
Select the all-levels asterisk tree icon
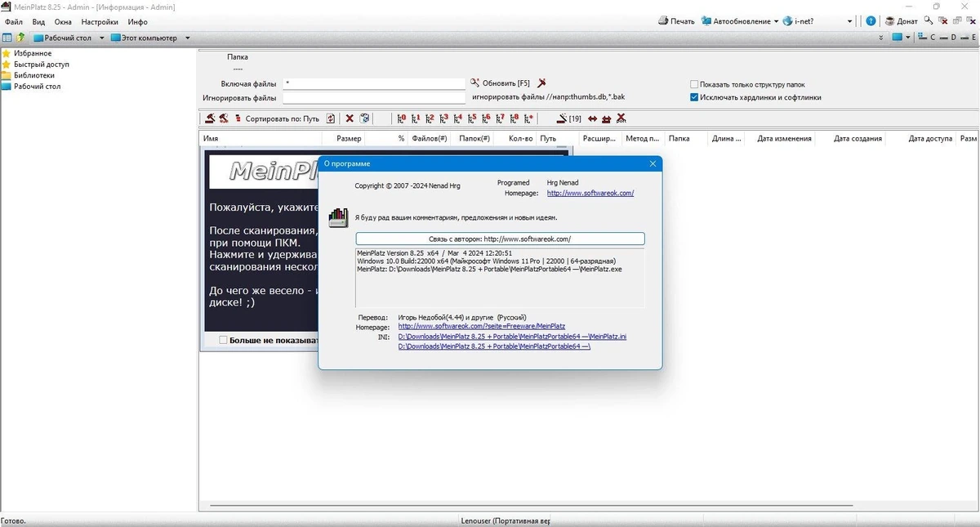[529, 118]
